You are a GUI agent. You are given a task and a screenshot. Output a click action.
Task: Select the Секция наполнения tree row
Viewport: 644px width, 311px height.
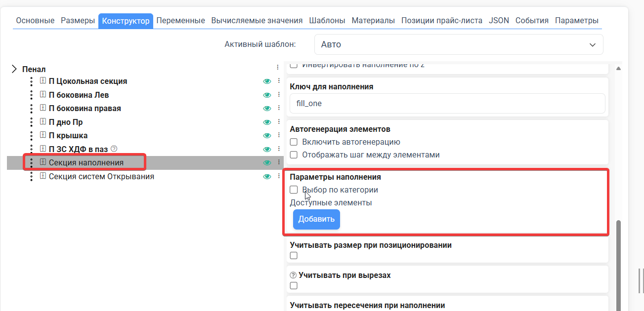(x=145, y=163)
